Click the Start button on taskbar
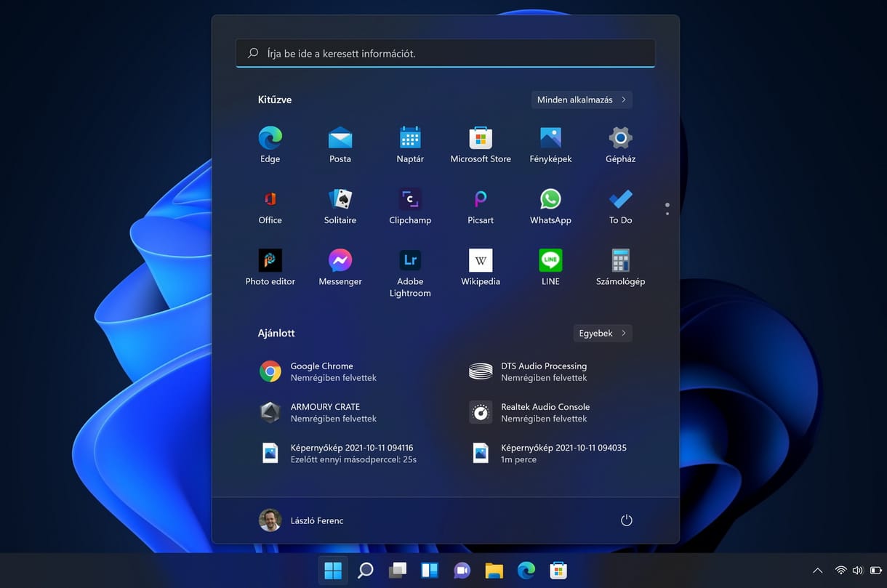Image resolution: width=887 pixels, height=588 pixels. [333, 571]
